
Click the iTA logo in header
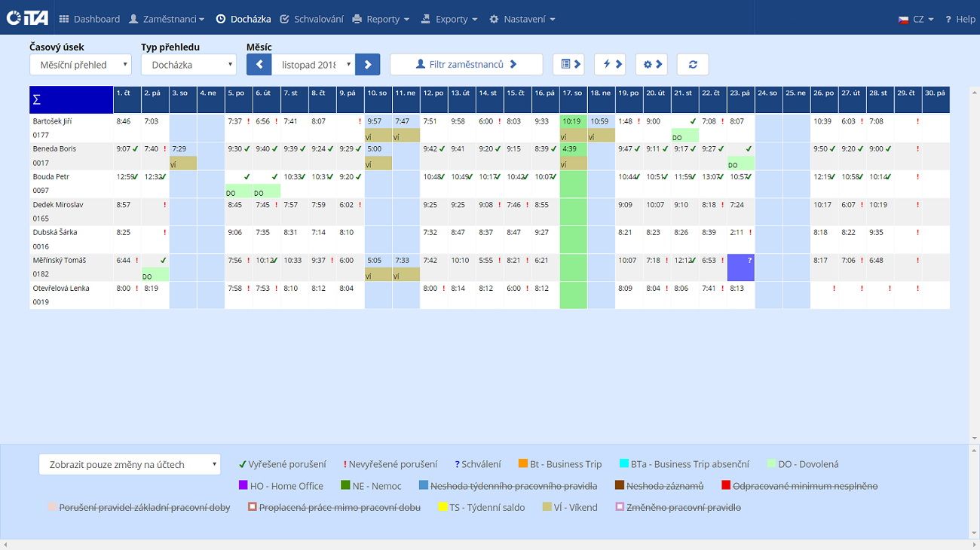coord(27,18)
